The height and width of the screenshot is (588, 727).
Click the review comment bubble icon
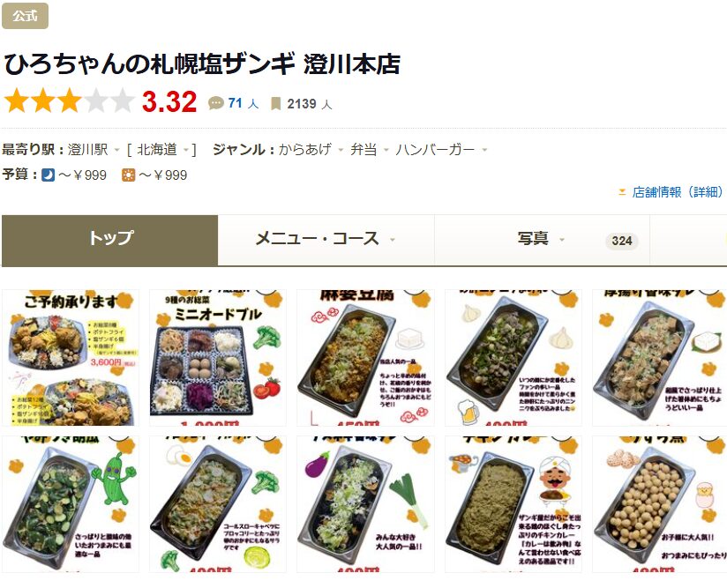[x=215, y=103]
